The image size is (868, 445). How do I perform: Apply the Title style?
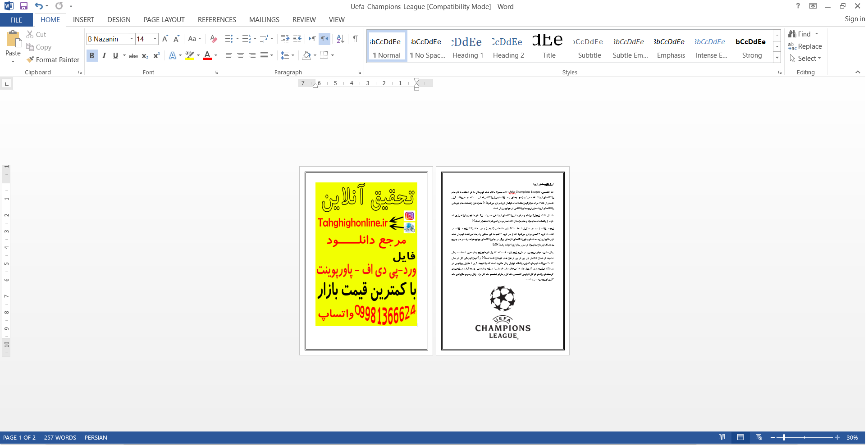click(x=548, y=46)
